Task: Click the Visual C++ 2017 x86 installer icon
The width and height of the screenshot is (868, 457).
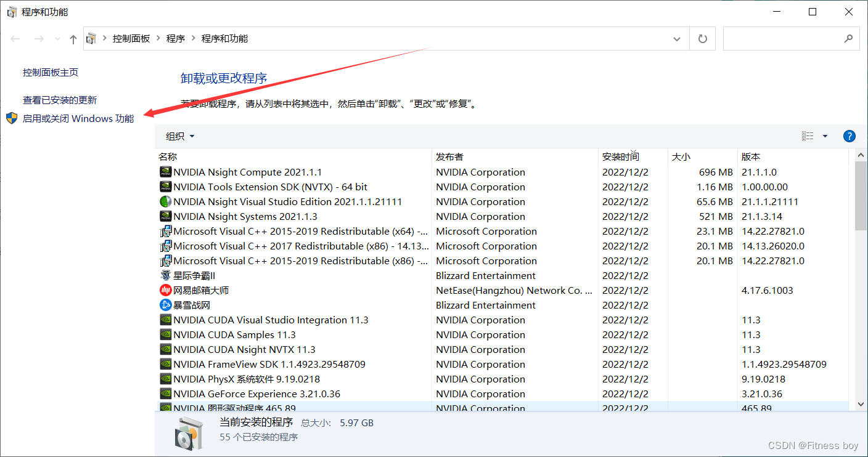Action: [165, 246]
